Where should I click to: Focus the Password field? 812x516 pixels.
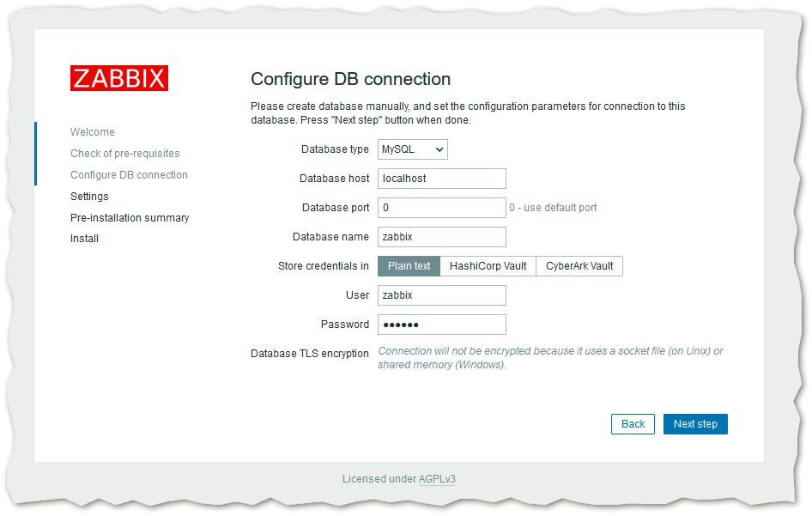click(441, 325)
